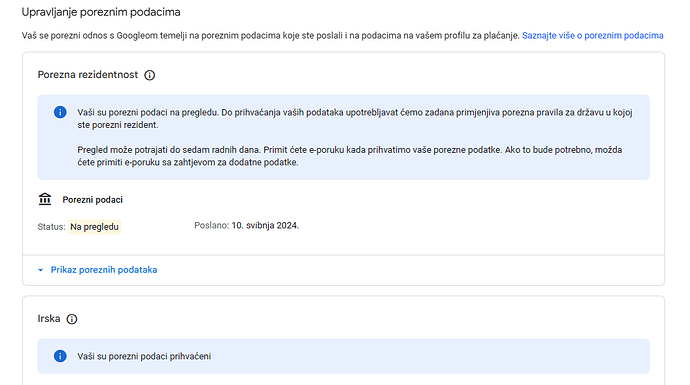Click blue info icon in accepted notice
Image resolution: width=690 pixels, height=385 pixels.
coord(60,356)
